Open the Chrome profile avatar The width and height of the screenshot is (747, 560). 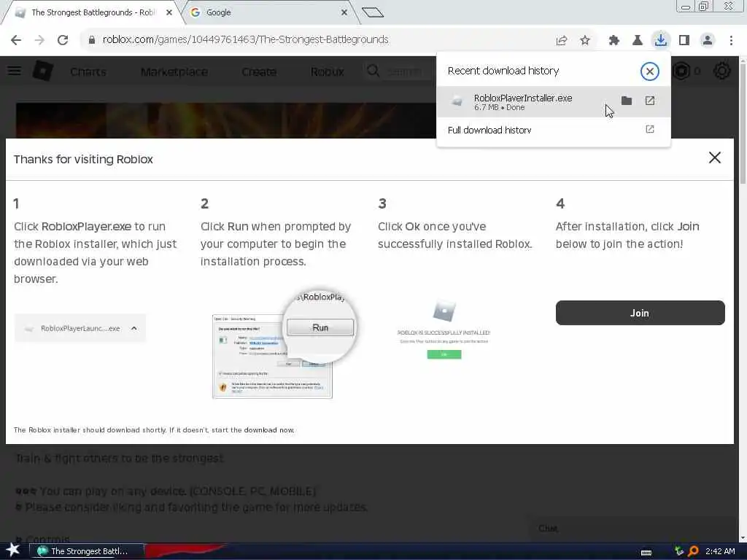(x=708, y=41)
